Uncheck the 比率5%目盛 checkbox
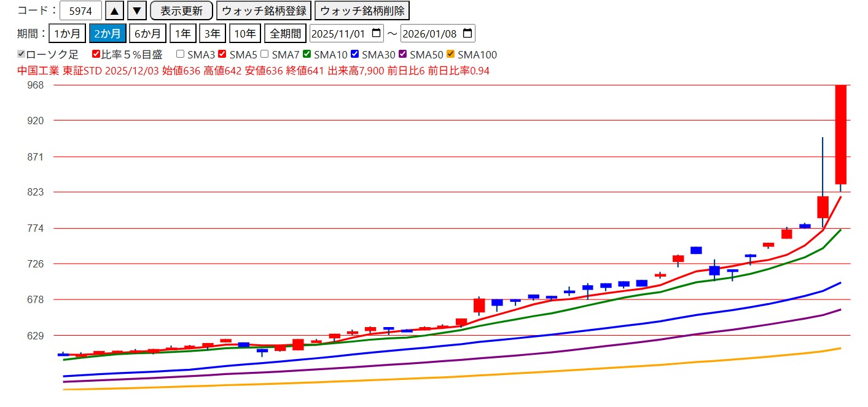This screenshot has width=868, height=407. [96, 54]
